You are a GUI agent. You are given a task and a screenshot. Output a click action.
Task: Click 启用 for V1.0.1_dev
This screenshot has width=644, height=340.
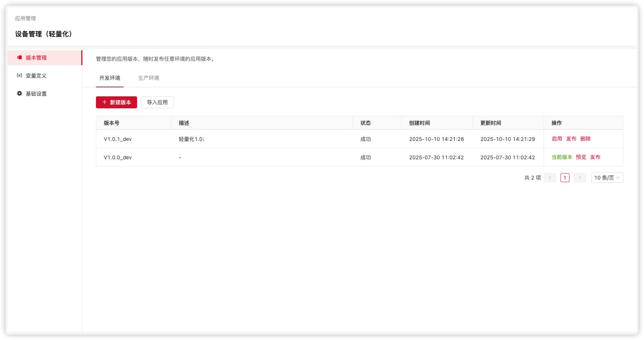click(557, 139)
